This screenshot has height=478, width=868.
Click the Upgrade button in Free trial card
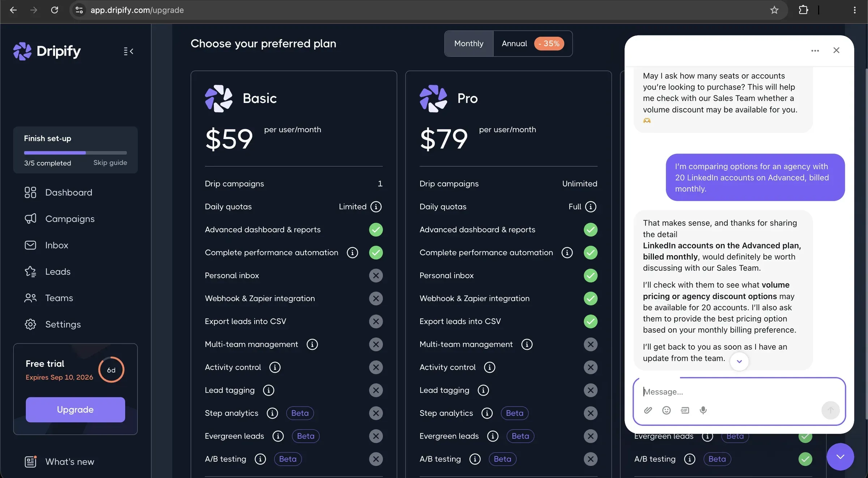[x=75, y=410]
